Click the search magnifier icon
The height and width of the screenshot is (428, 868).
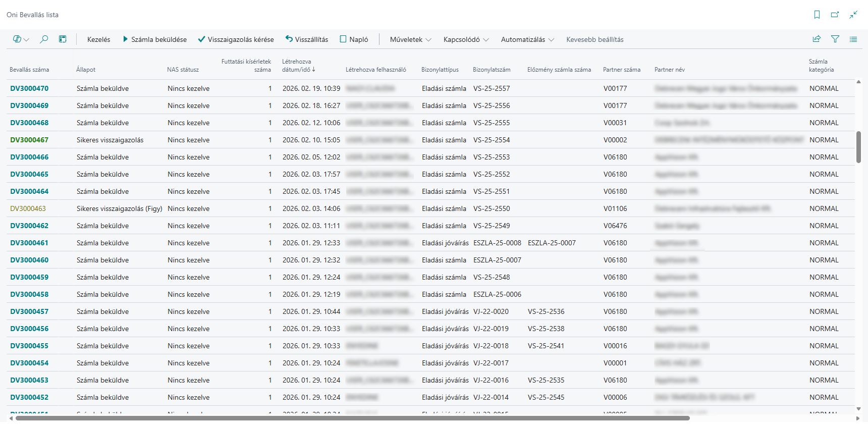pyautogui.click(x=44, y=39)
